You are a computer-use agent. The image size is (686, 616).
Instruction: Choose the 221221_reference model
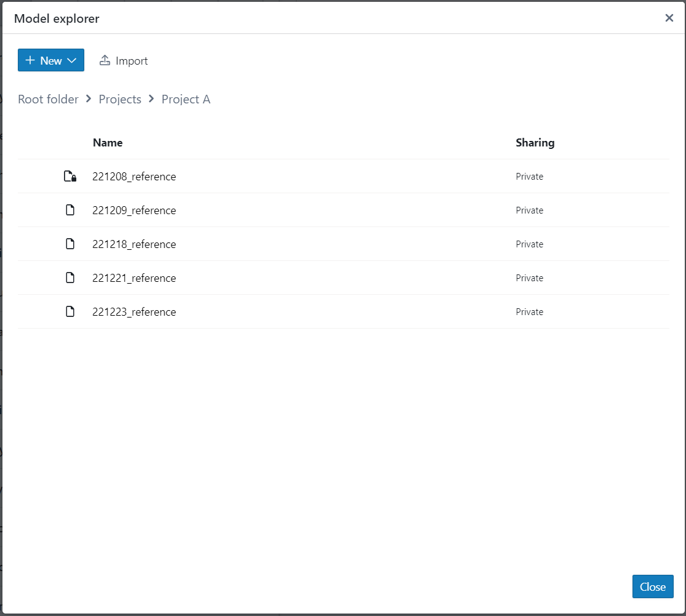[x=134, y=278]
